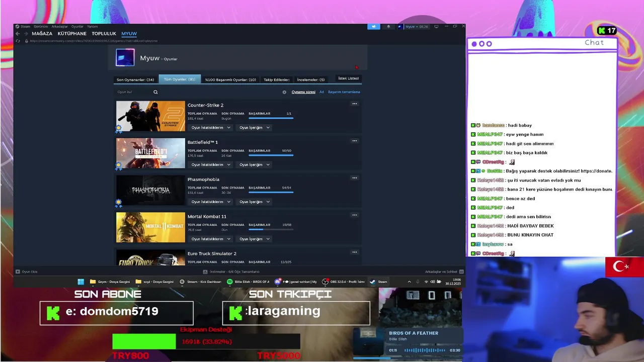Go forward with Steam forward arrow
This screenshot has width=644, height=362.
(25, 34)
